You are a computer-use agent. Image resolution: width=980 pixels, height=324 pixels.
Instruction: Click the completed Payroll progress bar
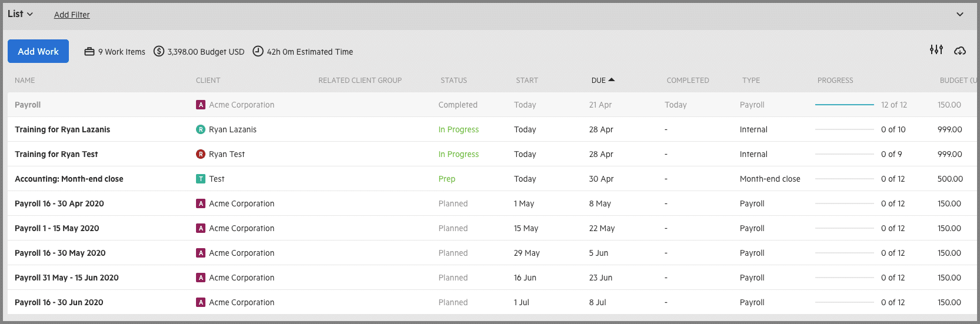tap(845, 105)
